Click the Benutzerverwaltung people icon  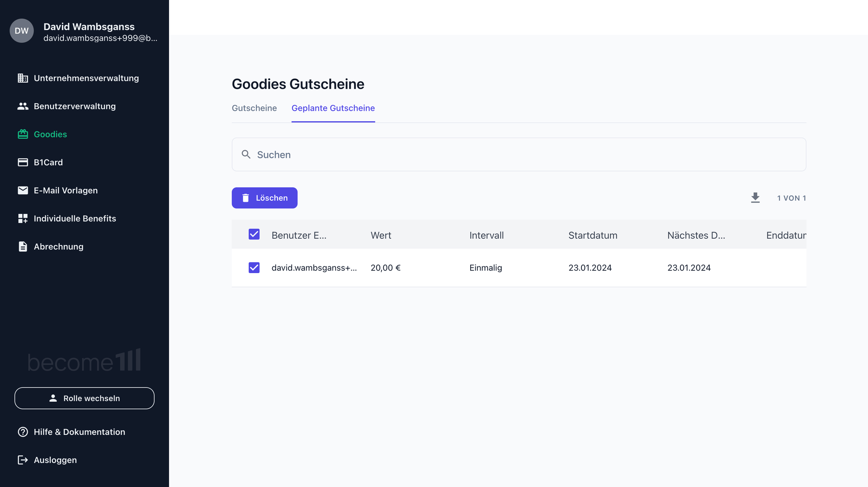23,106
